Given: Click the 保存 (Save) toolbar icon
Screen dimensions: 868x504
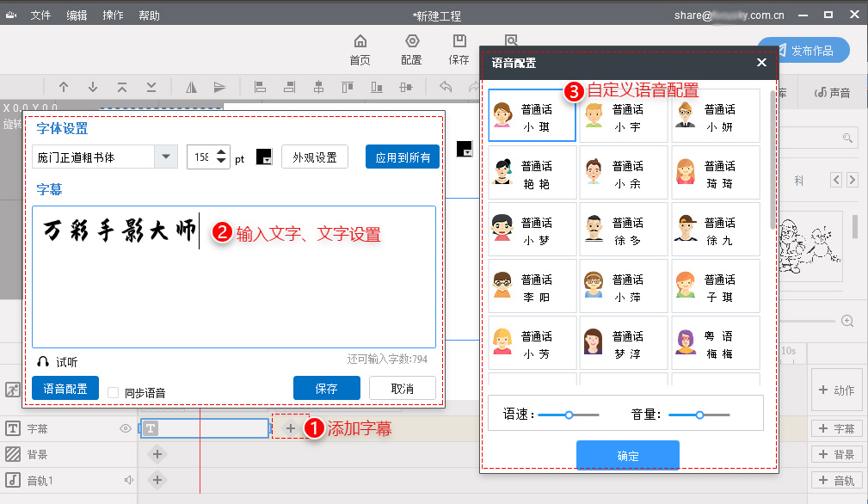Looking at the screenshot, I should (459, 49).
